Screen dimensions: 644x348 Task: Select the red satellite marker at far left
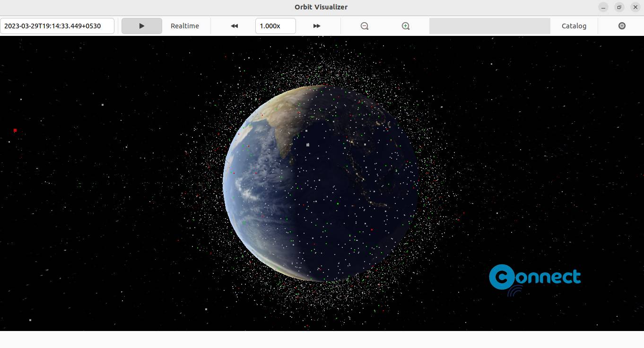tap(15, 130)
